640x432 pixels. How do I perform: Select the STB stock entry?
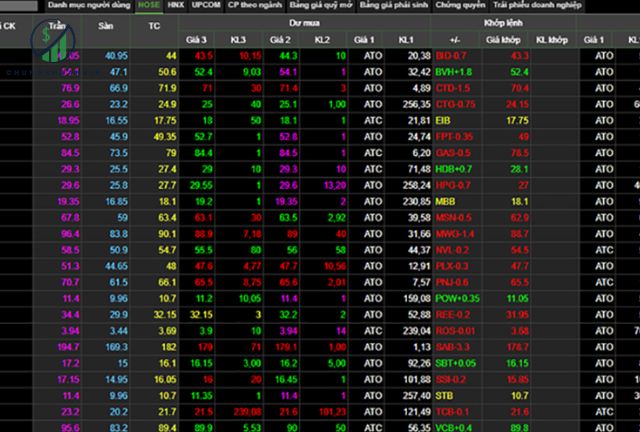click(x=444, y=396)
